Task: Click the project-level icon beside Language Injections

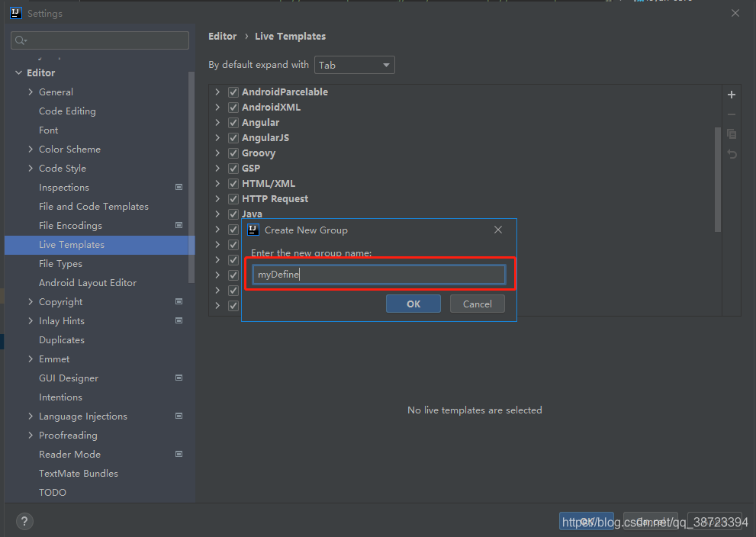Action: pos(179,416)
